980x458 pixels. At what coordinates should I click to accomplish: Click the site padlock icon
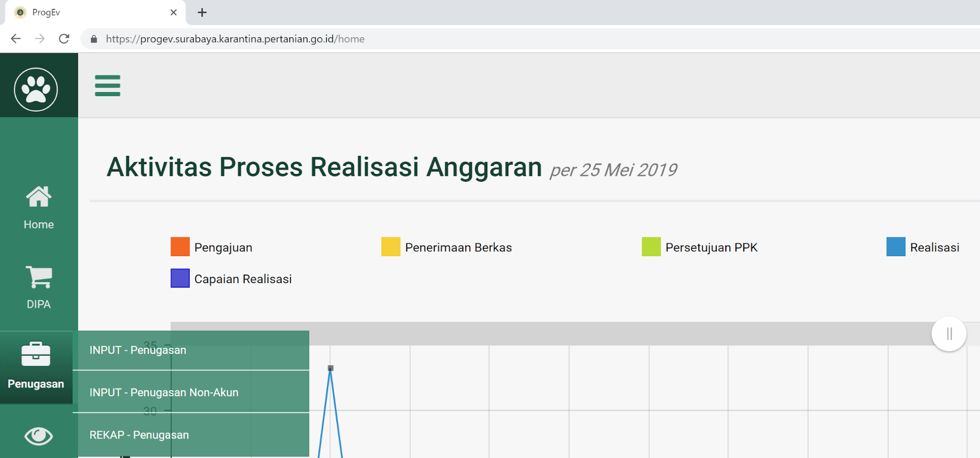tap(94, 39)
